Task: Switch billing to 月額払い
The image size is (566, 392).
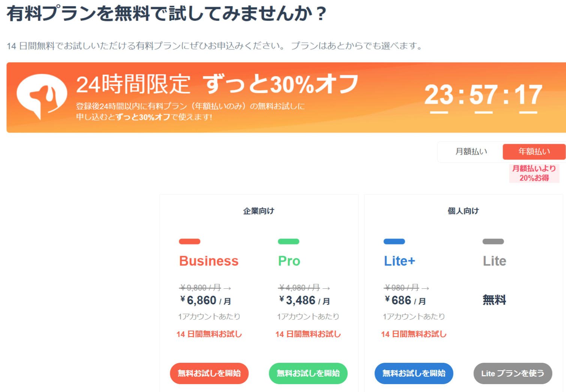Action: click(471, 152)
